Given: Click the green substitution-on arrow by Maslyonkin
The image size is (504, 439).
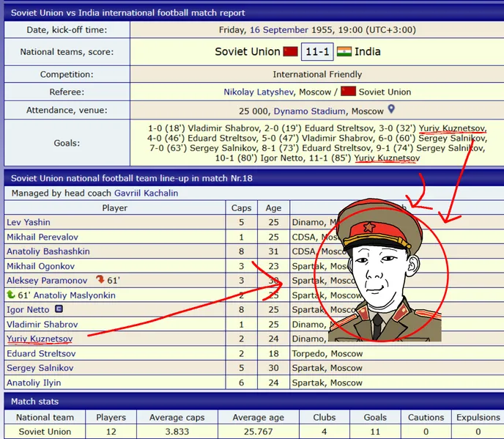Looking at the screenshot, I should click(10, 295).
